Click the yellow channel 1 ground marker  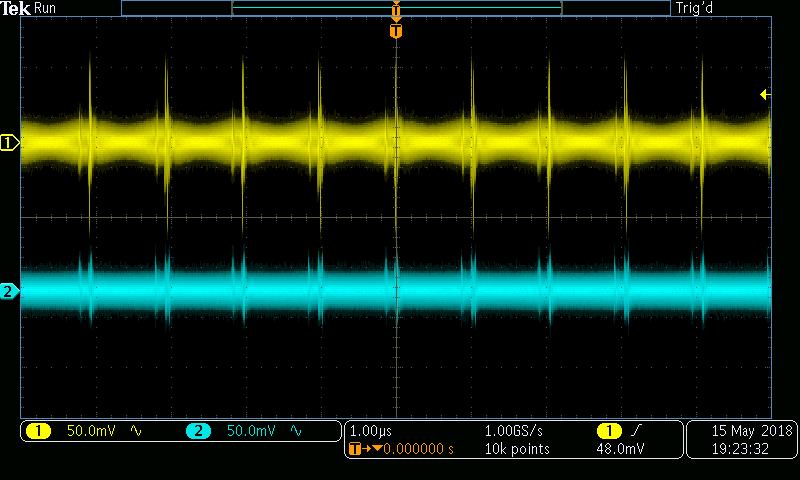pos(9,143)
